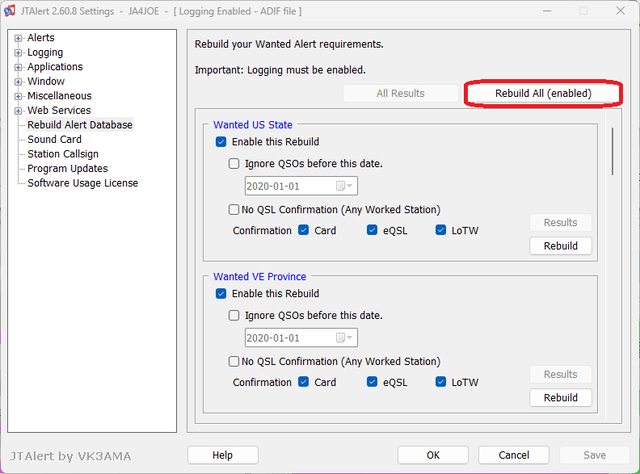Check No QSL Confirmation for Wanted US State
Image resolution: width=640 pixels, height=474 pixels.
pyautogui.click(x=234, y=209)
